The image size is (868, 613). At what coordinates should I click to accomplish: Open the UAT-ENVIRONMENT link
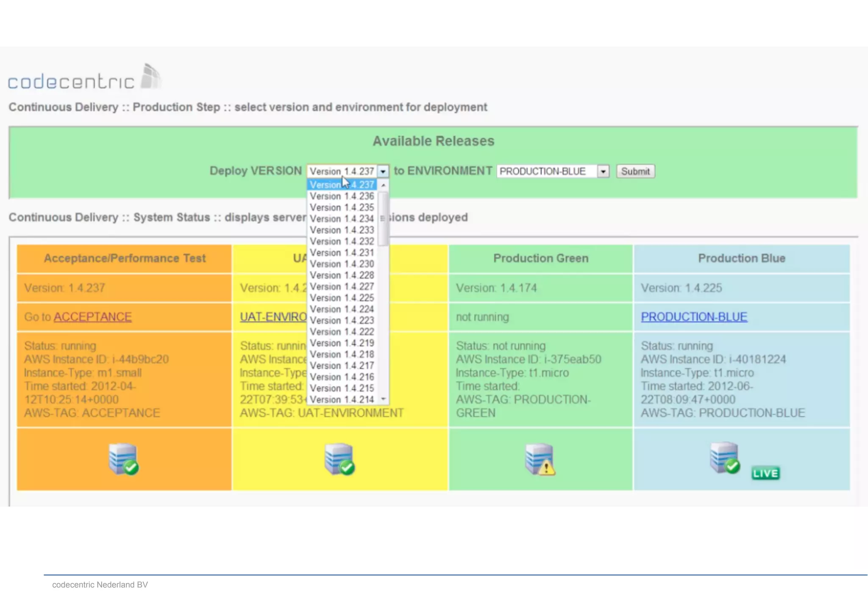click(x=273, y=317)
